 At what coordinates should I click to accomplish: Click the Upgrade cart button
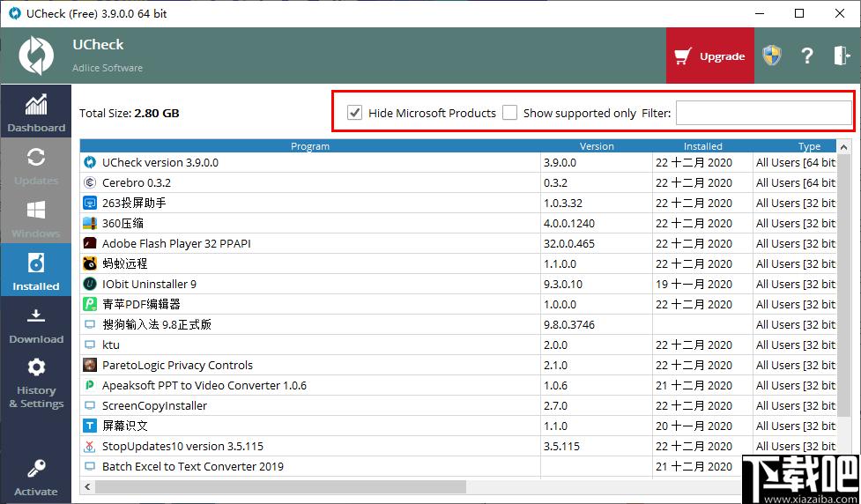(x=710, y=56)
